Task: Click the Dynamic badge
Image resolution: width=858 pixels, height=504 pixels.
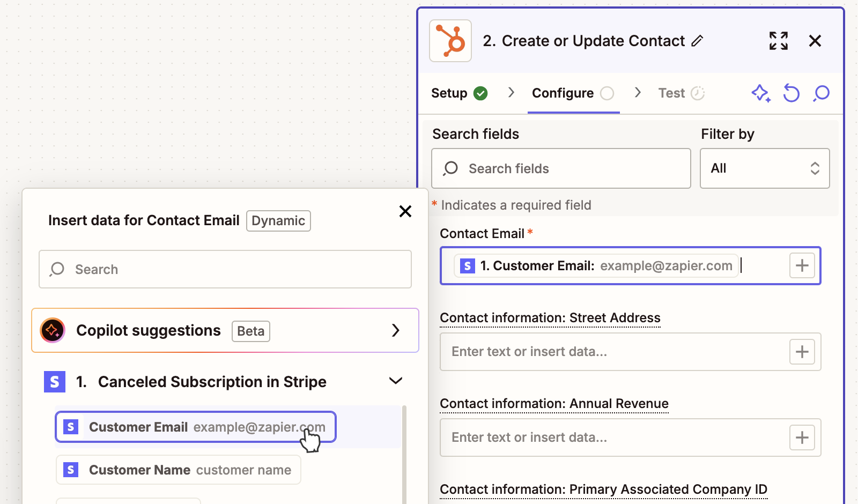Action: [278, 221]
